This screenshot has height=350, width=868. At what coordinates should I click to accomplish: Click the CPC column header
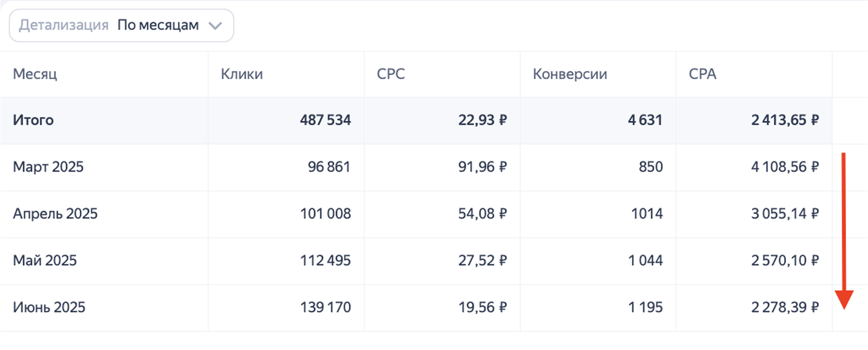pyautogui.click(x=391, y=74)
